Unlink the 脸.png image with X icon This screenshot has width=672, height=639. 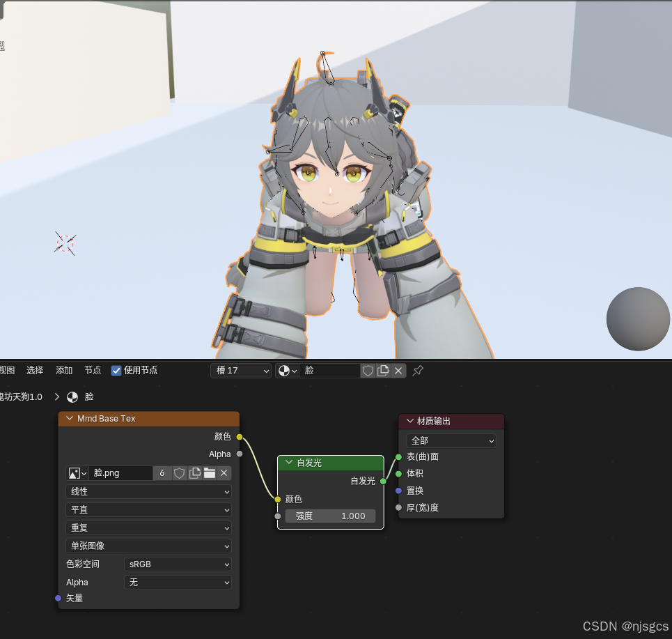(x=224, y=473)
